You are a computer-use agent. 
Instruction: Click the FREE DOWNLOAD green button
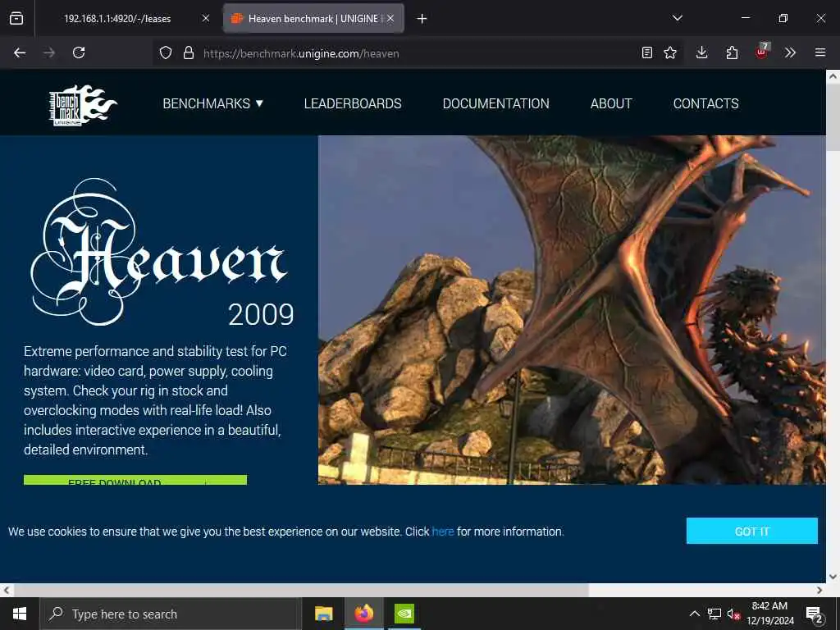click(135, 480)
